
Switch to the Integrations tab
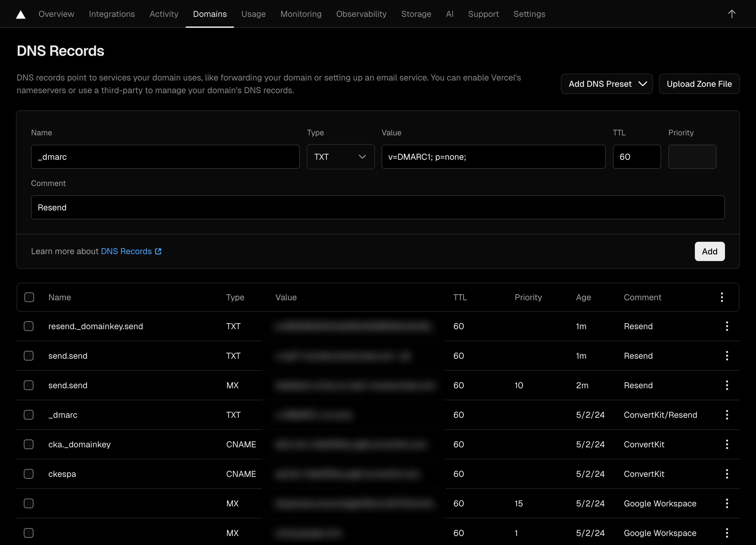tap(112, 14)
